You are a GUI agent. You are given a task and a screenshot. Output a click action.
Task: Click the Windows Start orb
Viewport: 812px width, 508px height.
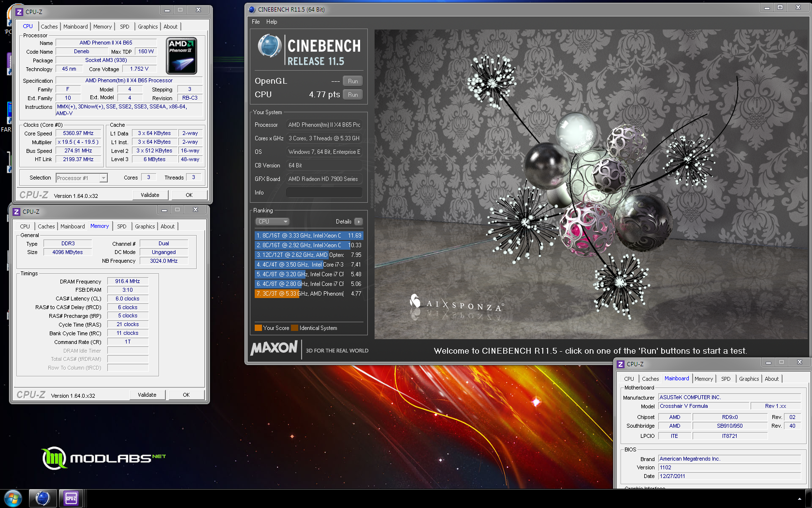[13, 498]
